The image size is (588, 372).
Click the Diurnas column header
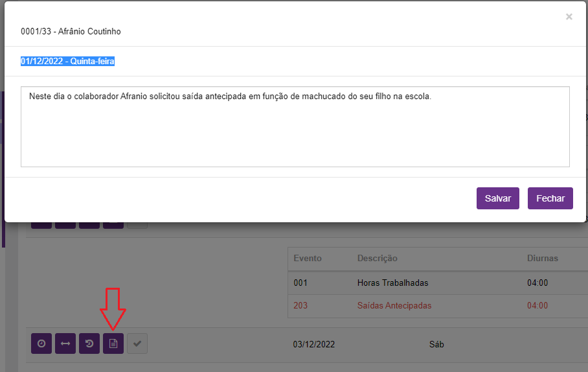(x=542, y=258)
